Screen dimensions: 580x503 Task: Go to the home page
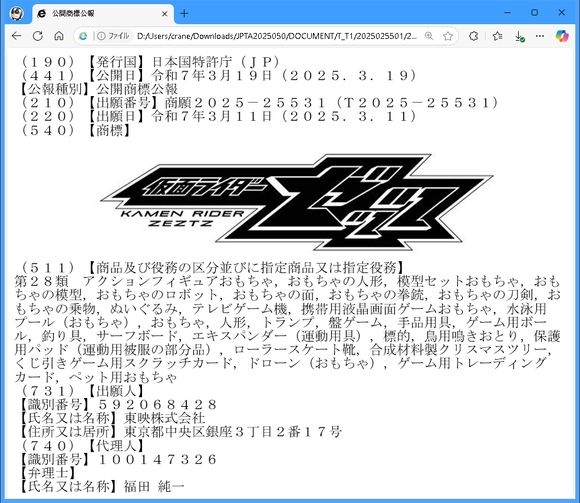pyautogui.click(x=59, y=36)
